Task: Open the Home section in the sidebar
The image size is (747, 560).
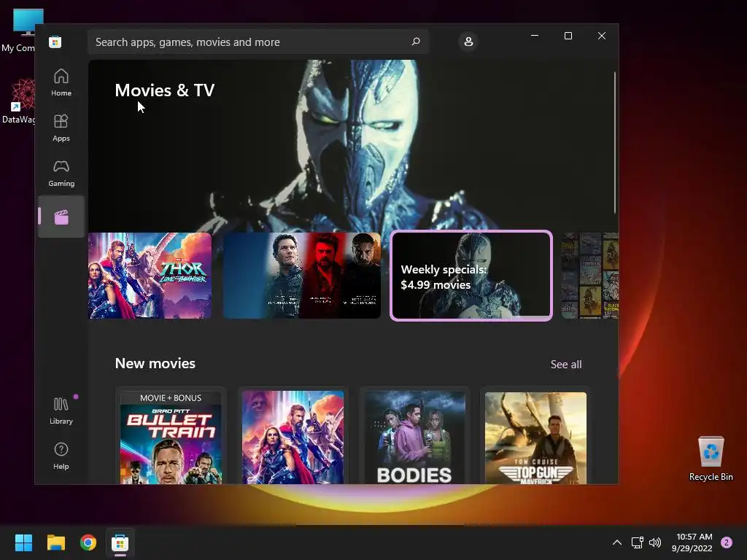Action: coord(61,82)
